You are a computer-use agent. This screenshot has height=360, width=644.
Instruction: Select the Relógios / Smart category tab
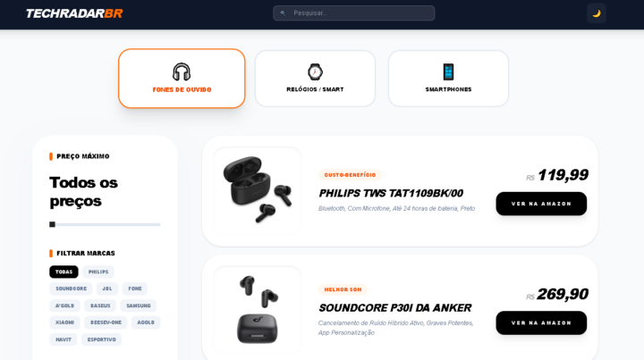click(315, 79)
